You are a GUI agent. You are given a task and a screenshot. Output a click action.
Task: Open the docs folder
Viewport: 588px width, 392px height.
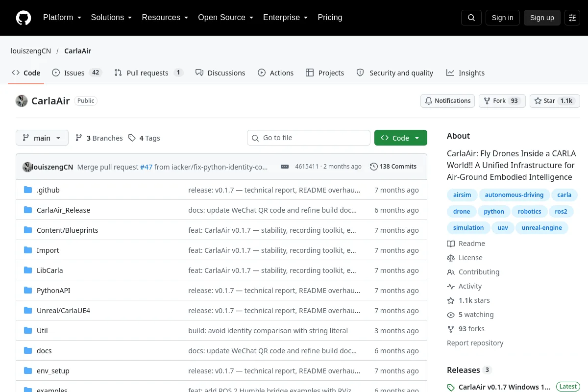click(44, 351)
